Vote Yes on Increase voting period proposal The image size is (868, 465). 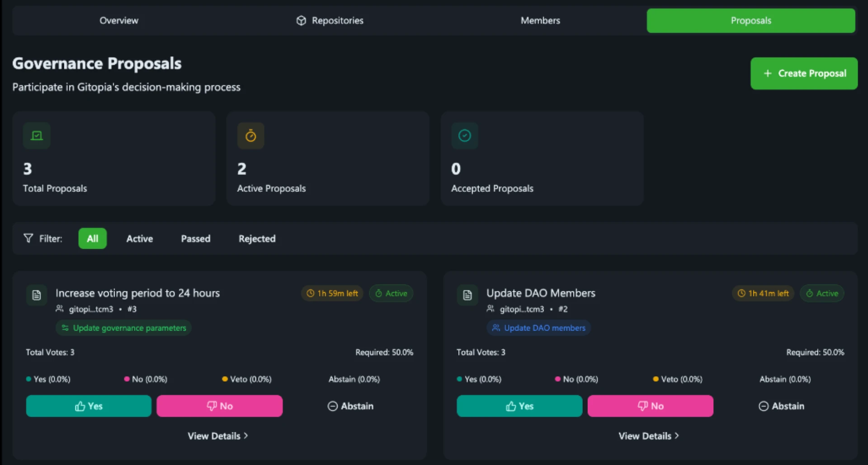click(89, 406)
